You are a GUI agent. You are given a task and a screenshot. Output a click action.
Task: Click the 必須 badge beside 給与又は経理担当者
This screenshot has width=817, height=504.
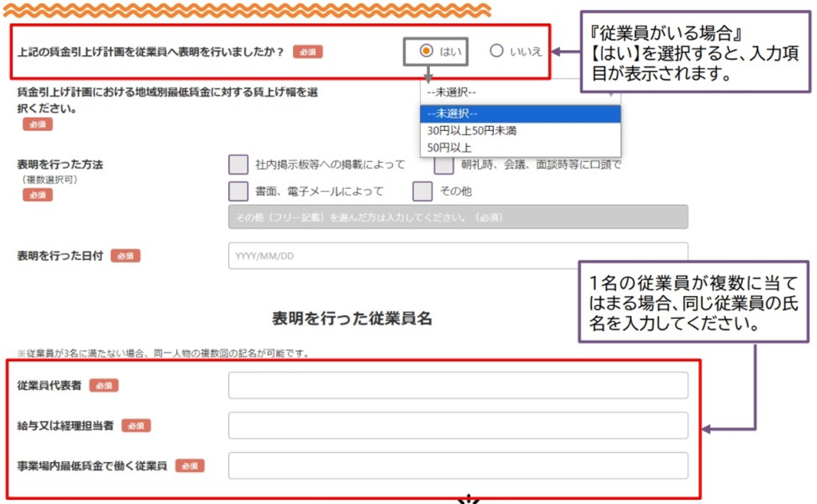[x=136, y=426]
